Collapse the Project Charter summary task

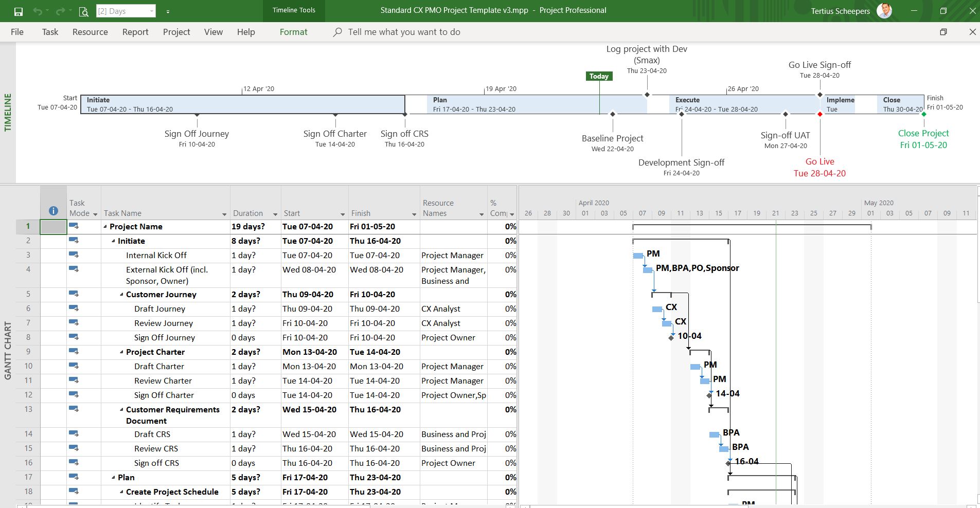pos(122,352)
